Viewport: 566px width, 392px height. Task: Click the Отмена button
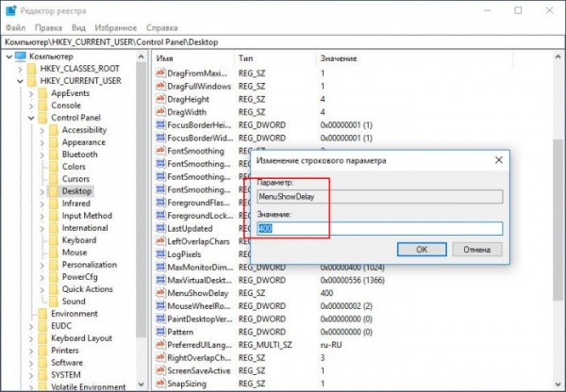(x=476, y=250)
